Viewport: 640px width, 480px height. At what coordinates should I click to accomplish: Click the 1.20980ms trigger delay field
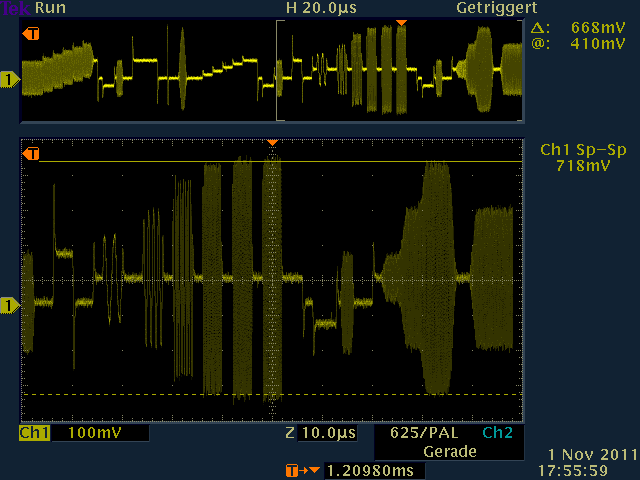(370, 470)
